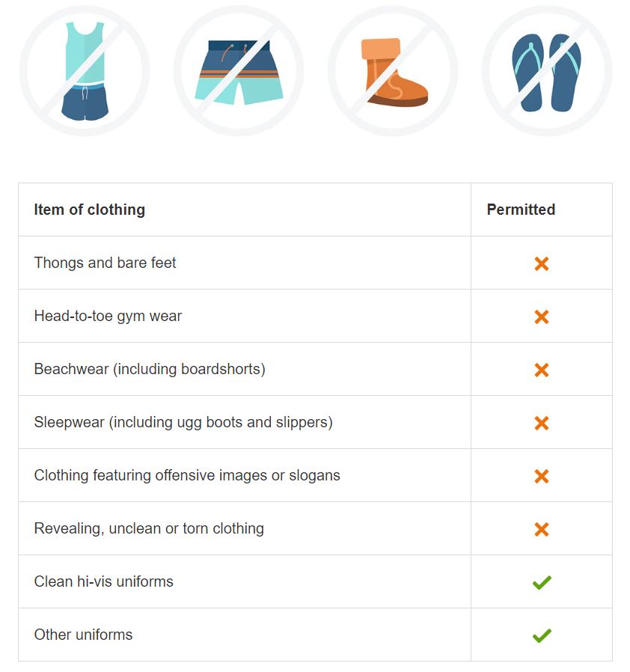This screenshot has height=672, width=630.
Task: Select the crossed-out ugg boot icon
Action: pyautogui.click(x=393, y=70)
